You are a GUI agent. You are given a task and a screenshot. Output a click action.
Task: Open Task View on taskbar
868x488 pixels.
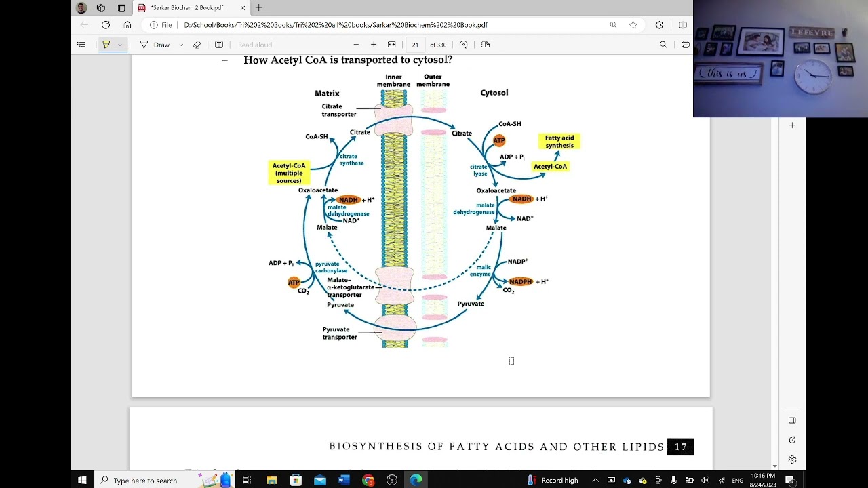click(247, 480)
